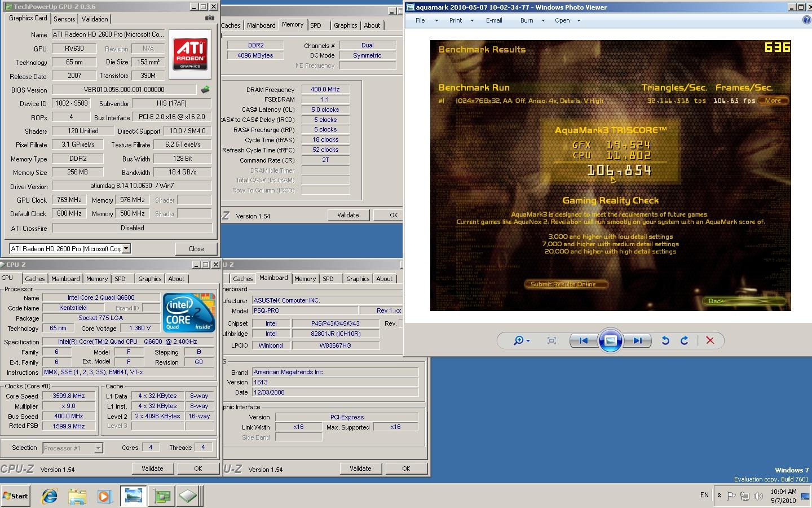Go to previous picture in Photo Viewer
Screen dimensions: 812x508
[x=584, y=340]
